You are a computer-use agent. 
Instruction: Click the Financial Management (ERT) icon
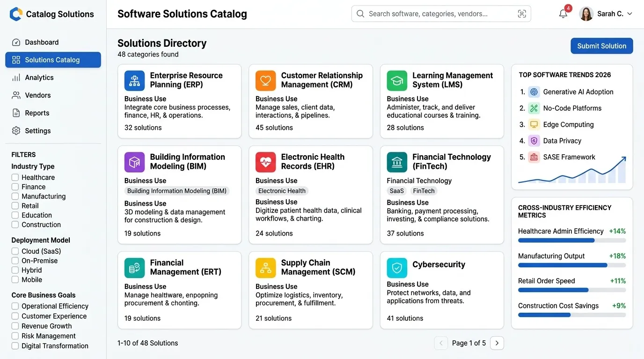(134, 268)
